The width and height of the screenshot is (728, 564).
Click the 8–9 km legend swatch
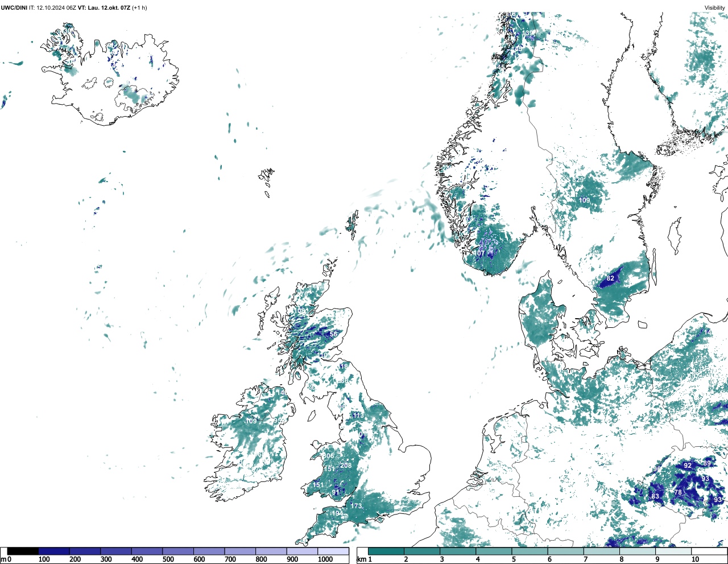pos(637,551)
